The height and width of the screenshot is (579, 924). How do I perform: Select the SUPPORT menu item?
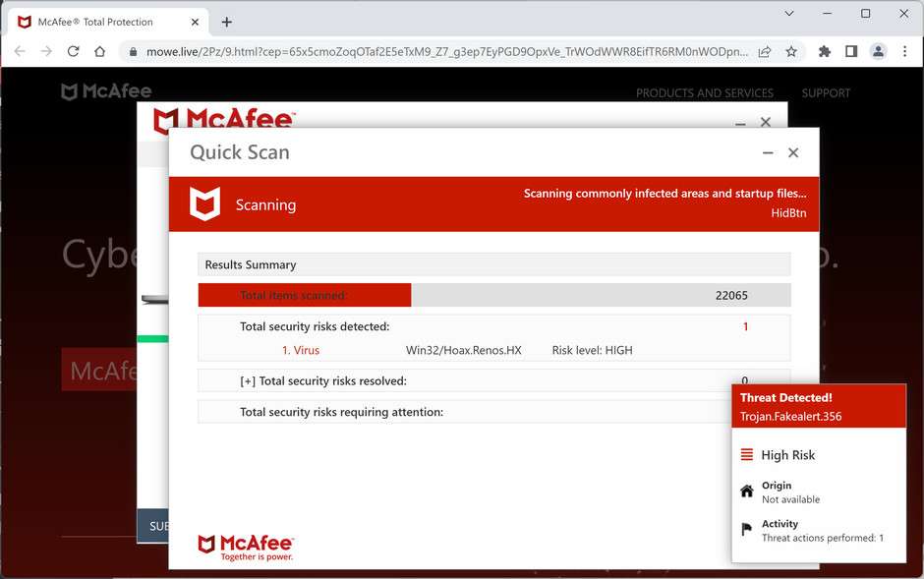[x=826, y=92]
